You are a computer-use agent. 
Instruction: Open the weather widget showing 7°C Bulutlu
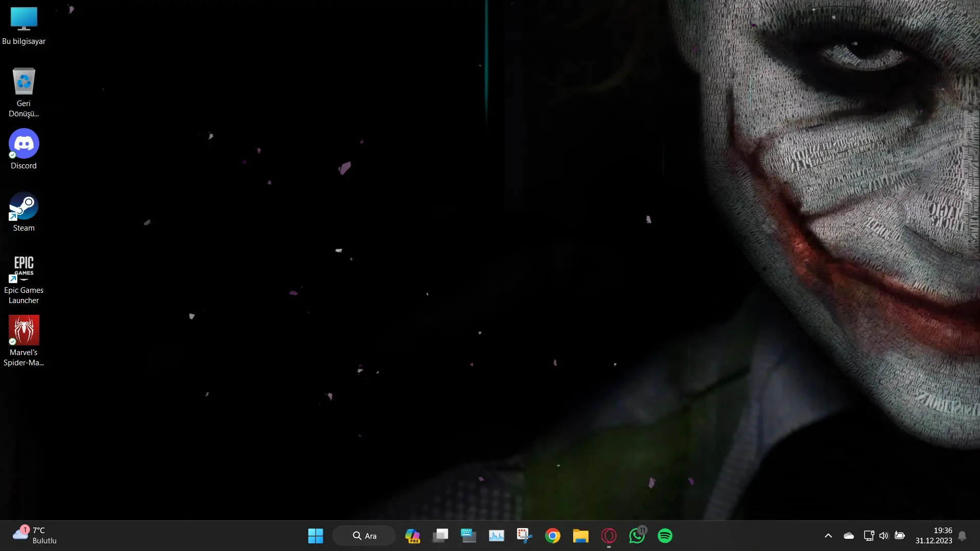pyautogui.click(x=35, y=536)
